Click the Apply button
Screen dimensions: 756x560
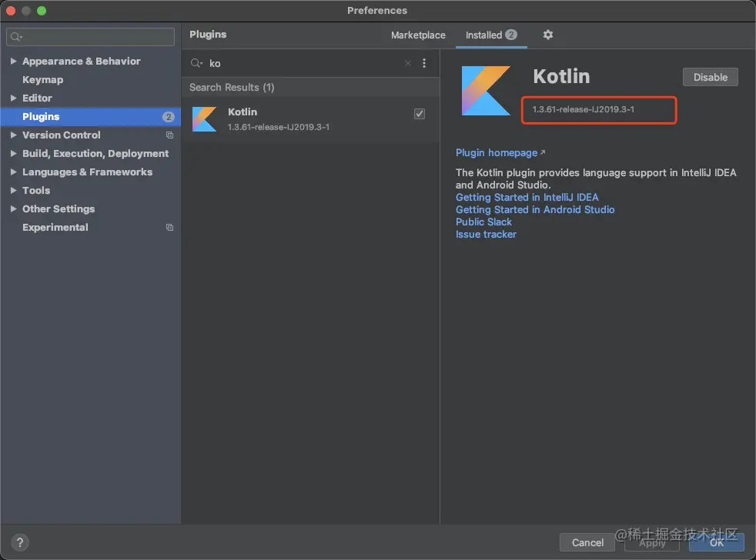tap(652, 542)
